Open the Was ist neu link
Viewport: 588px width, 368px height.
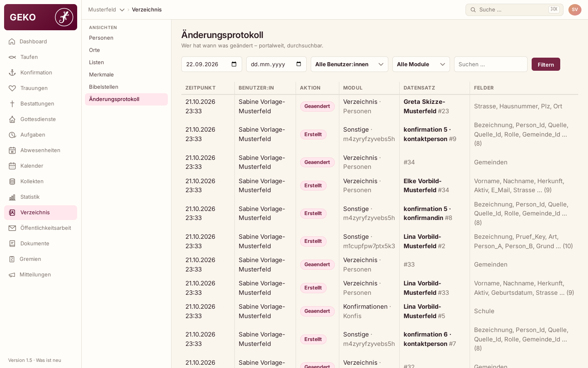click(x=49, y=360)
